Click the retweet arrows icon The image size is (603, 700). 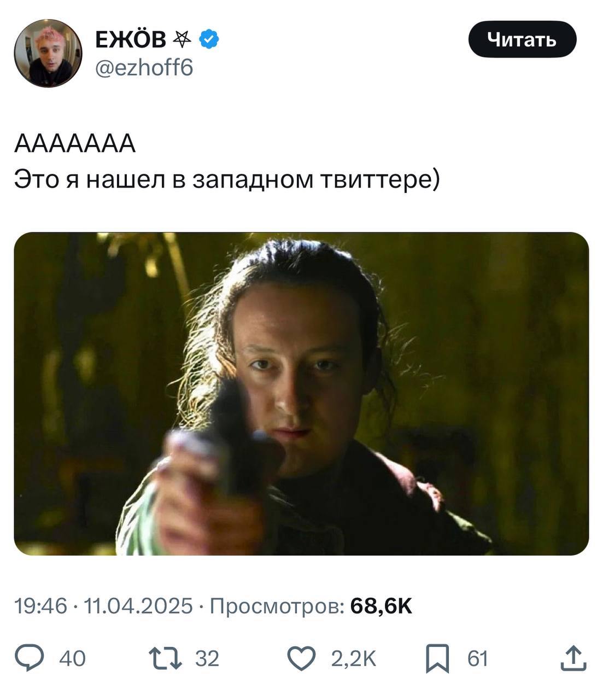point(166,658)
